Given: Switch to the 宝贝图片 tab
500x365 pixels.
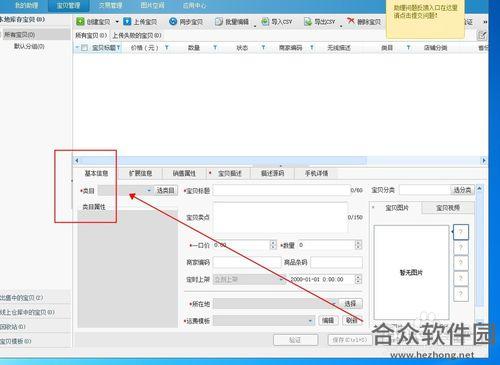Looking at the screenshot, I should pyautogui.click(x=397, y=208).
